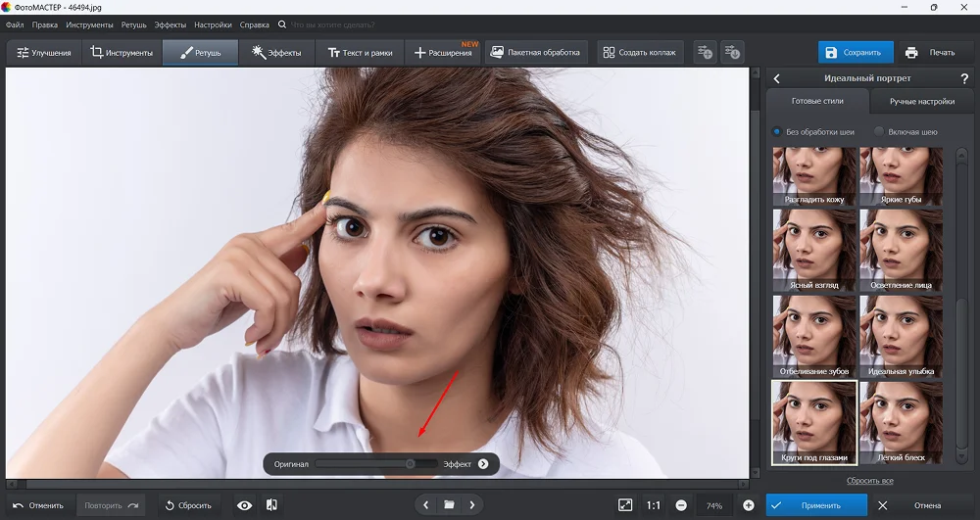Open Расширения section marked NEW
This screenshot has width=980, height=520.
pyautogui.click(x=443, y=53)
